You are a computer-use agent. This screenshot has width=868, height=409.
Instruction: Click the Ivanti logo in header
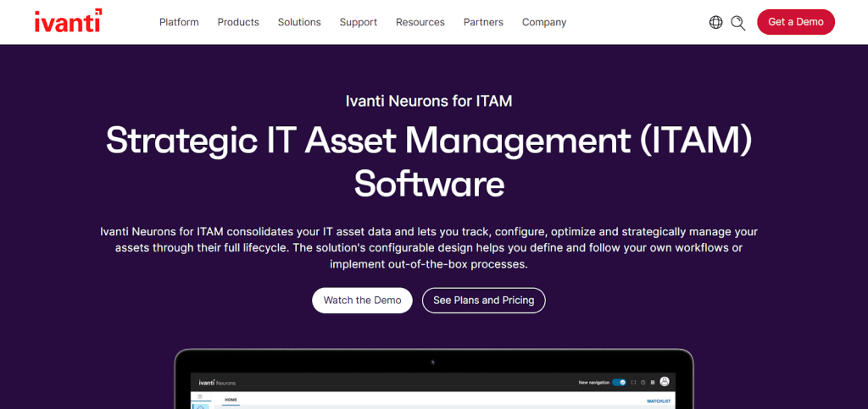68,21
